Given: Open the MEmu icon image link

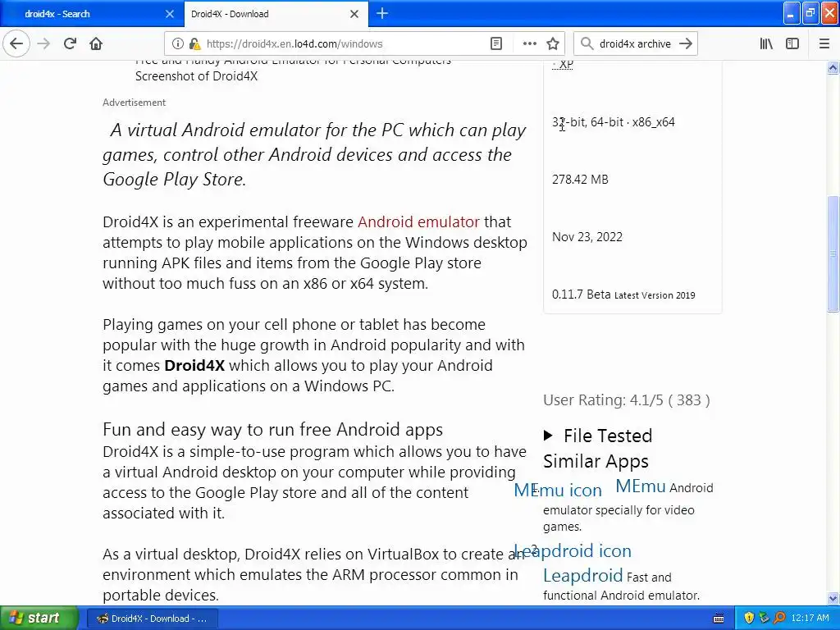Looking at the screenshot, I should tap(558, 490).
